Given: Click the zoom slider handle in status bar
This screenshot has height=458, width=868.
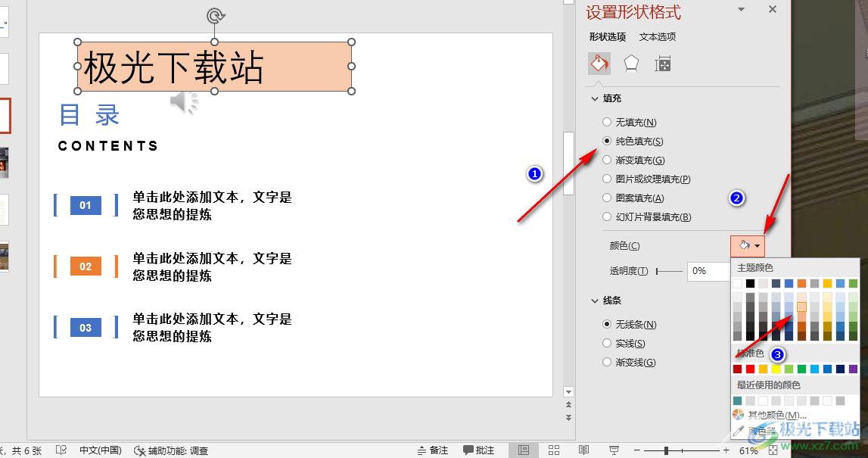Looking at the screenshot, I should [x=667, y=450].
